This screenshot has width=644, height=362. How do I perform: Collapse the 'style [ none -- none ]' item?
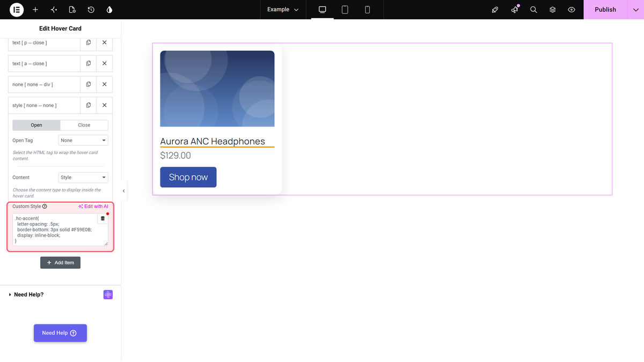(x=44, y=105)
